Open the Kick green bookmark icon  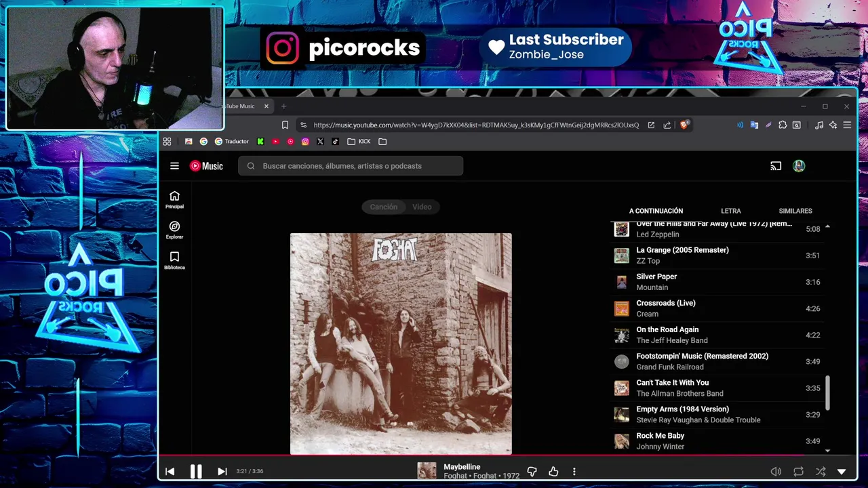point(260,142)
